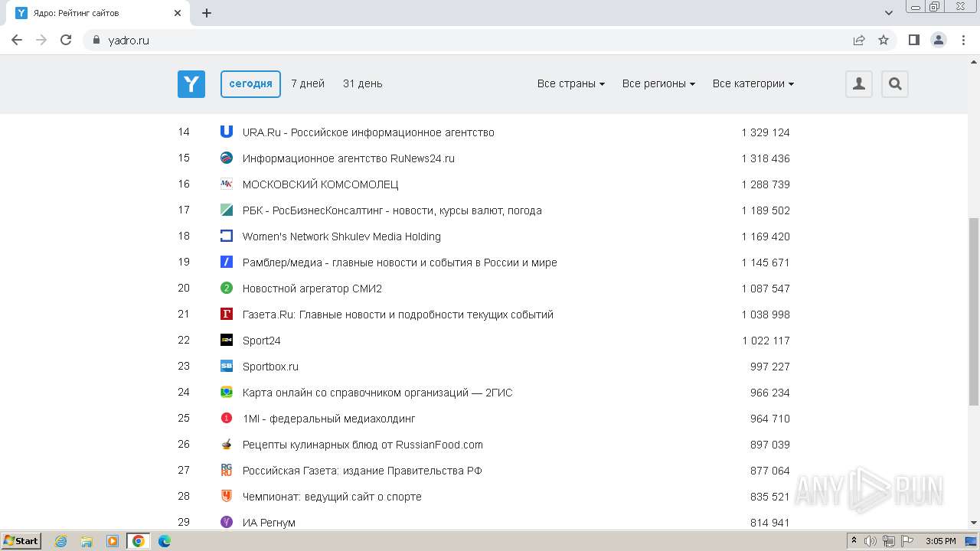Click the Women's Network Shkulev favicon
Viewport: 980px width, 551px height.
click(227, 236)
